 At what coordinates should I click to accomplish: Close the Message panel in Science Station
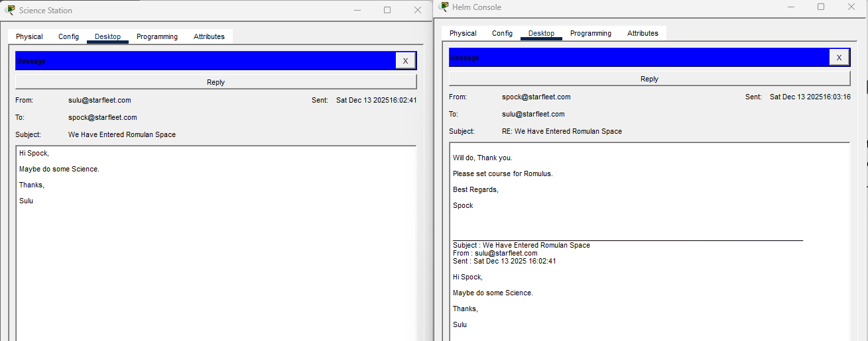point(406,61)
